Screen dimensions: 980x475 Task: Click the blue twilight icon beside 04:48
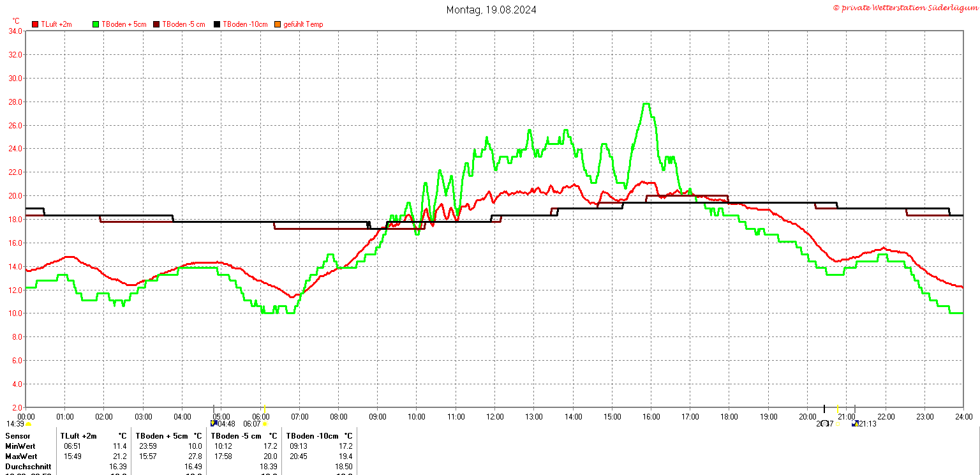214,423
